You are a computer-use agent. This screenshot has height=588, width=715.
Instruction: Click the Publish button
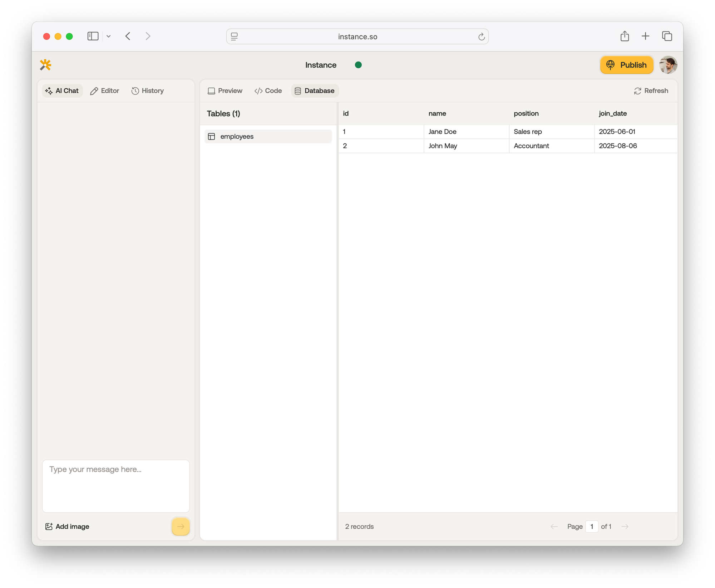coord(626,65)
